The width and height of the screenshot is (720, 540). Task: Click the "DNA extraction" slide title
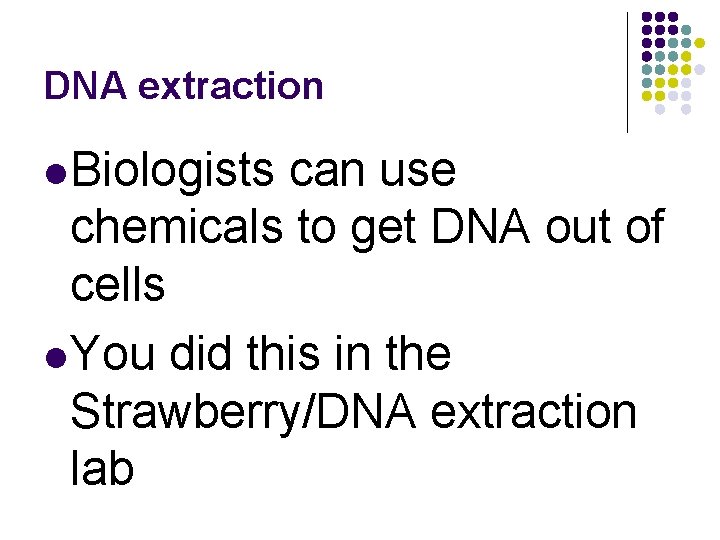click(x=184, y=85)
